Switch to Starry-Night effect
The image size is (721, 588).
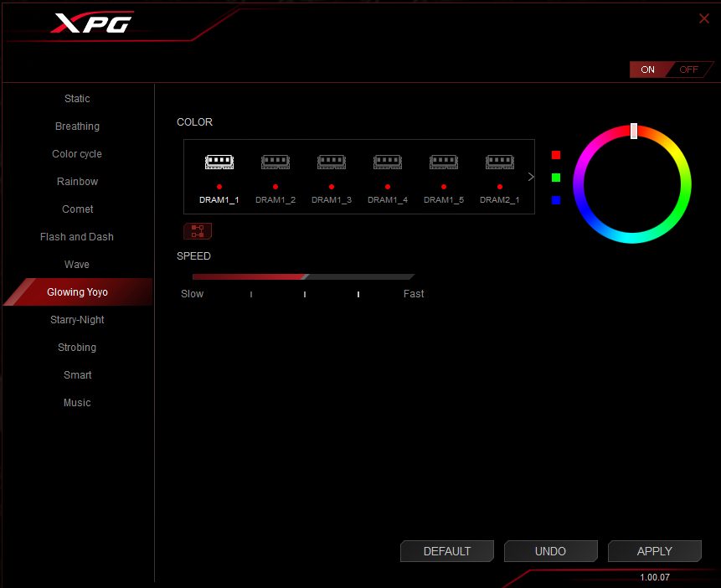(77, 319)
